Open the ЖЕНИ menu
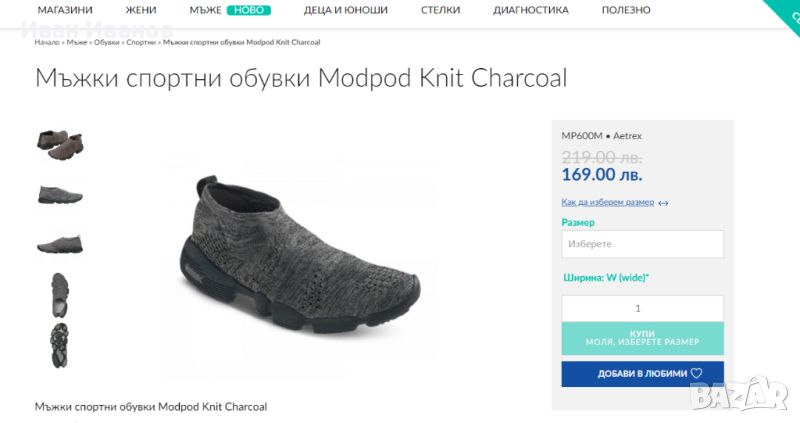 [141, 10]
